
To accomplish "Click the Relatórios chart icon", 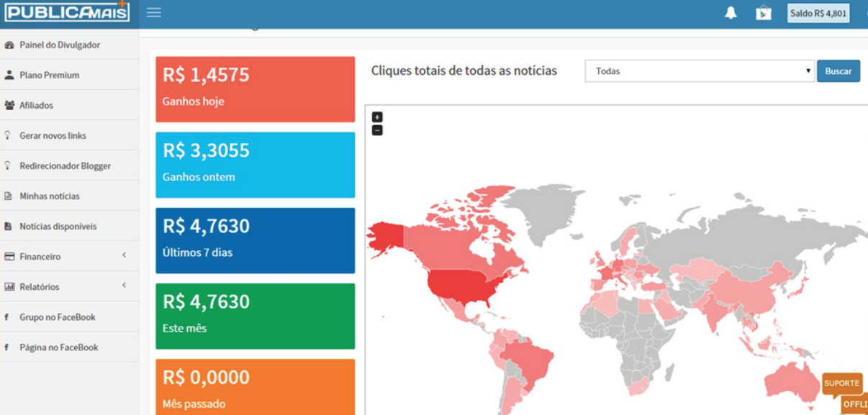I will 9,287.
